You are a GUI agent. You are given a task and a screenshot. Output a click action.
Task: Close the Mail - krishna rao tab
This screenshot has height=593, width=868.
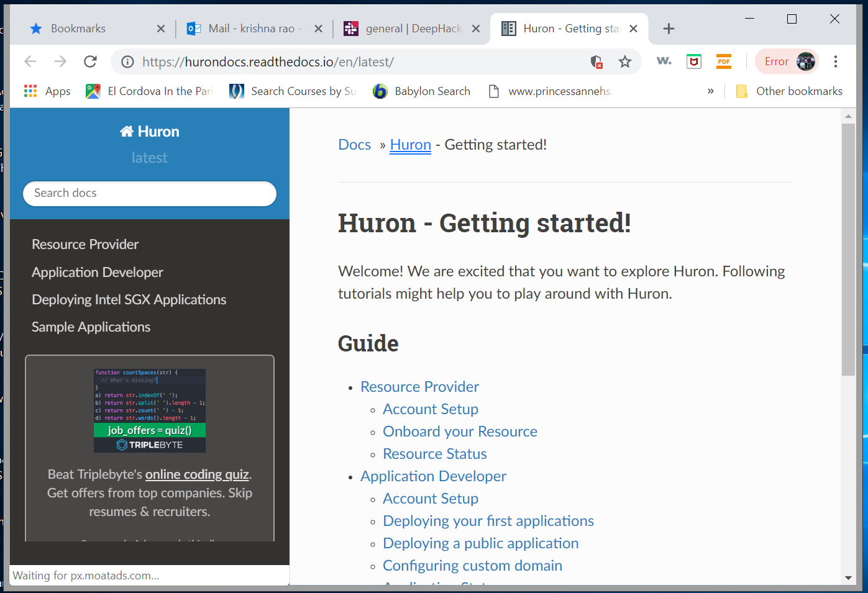(x=318, y=29)
